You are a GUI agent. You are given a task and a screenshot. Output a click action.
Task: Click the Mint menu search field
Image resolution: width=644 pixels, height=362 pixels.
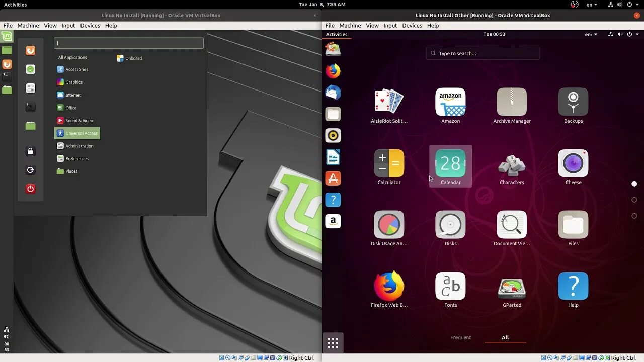[129, 43]
